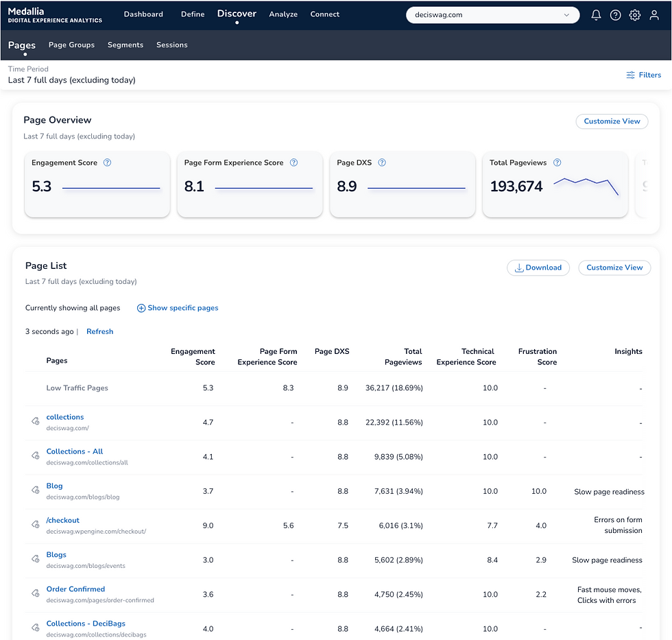Viewport: 672px width, 640px height.
Task: Click the Pages column header
Action: tap(56, 361)
